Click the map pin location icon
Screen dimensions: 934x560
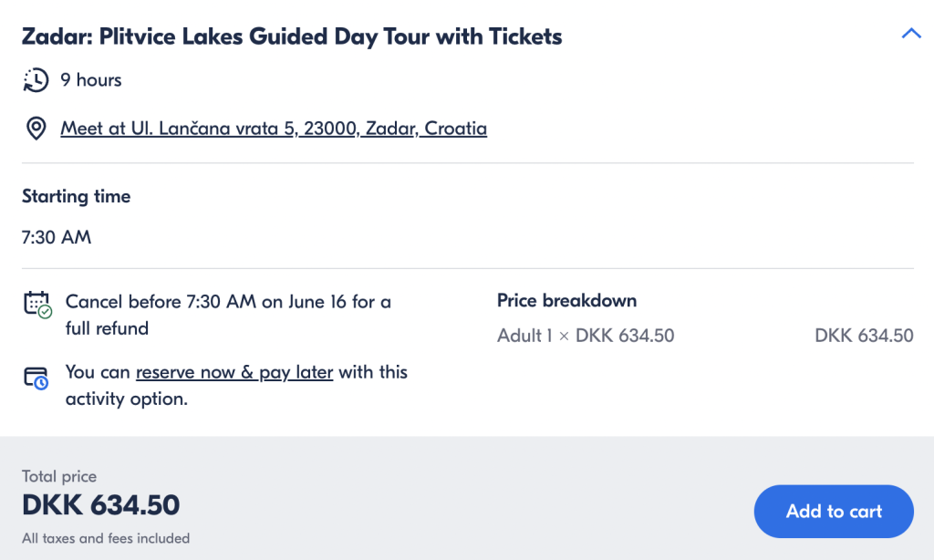pos(36,128)
